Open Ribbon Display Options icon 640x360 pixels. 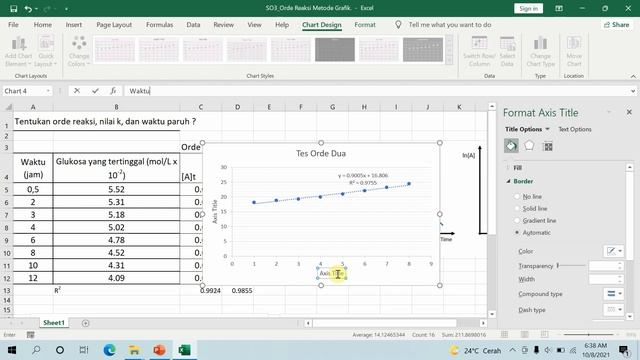(559, 8)
